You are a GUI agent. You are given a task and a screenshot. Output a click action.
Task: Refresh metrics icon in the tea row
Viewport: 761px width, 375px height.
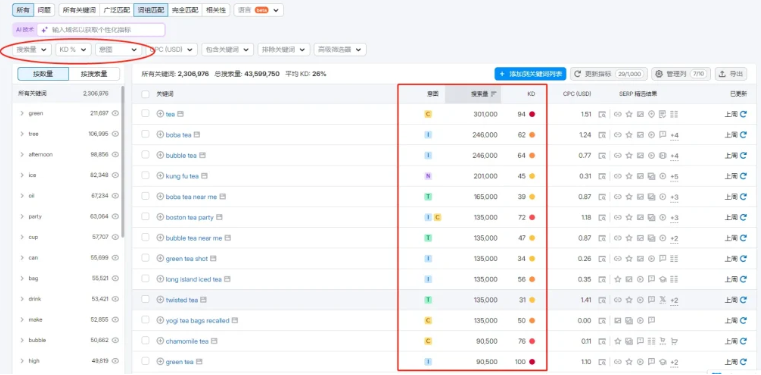tap(743, 114)
